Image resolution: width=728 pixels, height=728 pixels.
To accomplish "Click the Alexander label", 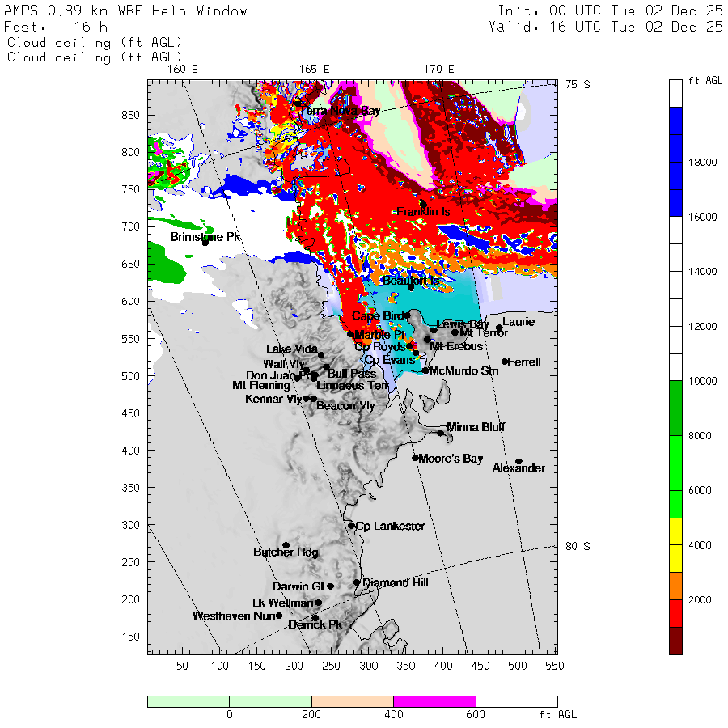I will [x=518, y=468].
